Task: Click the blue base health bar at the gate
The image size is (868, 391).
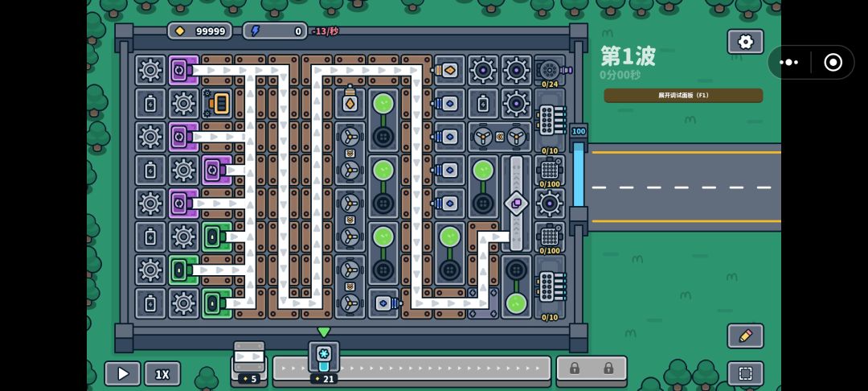Action: 579,173
